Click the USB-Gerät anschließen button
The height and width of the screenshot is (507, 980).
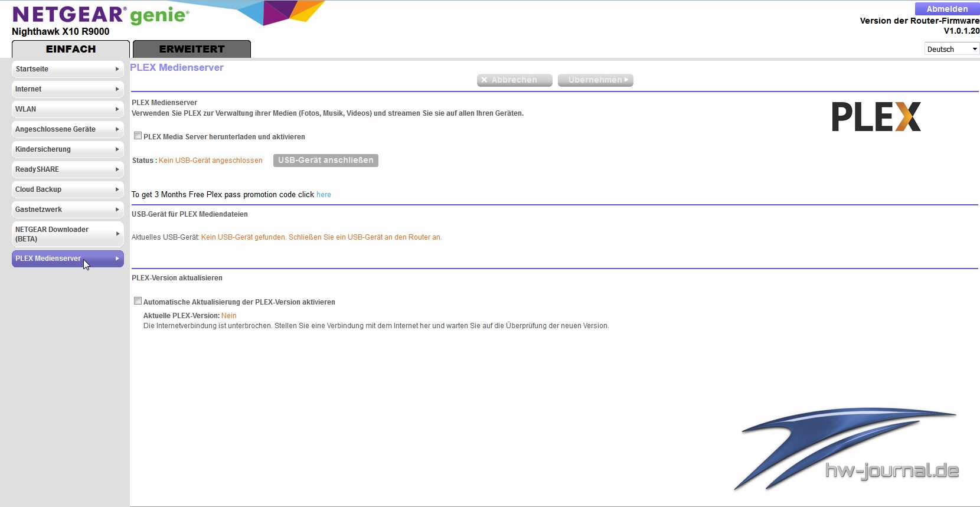coord(325,161)
